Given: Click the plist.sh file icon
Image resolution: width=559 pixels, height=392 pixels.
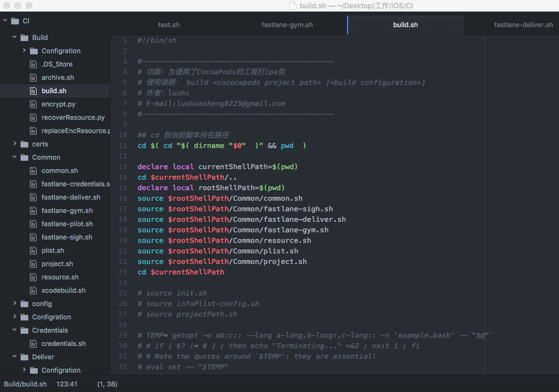Looking at the screenshot, I should [33, 251].
